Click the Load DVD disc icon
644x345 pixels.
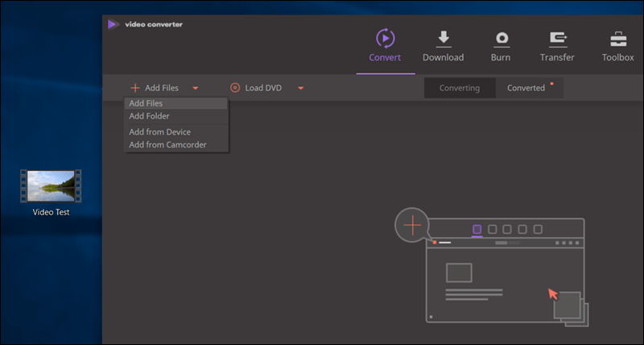(235, 88)
